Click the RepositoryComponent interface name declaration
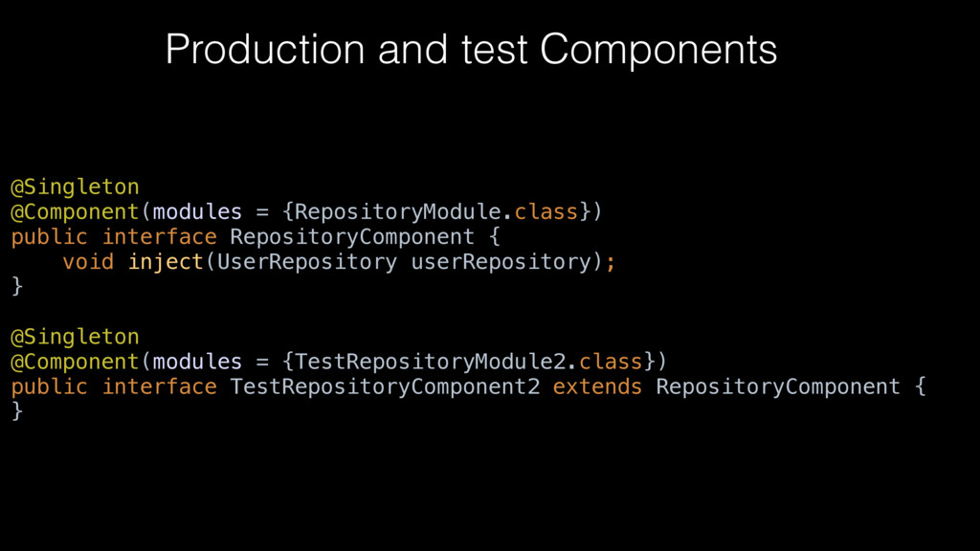The image size is (980, 551). [x=352, y=237]
